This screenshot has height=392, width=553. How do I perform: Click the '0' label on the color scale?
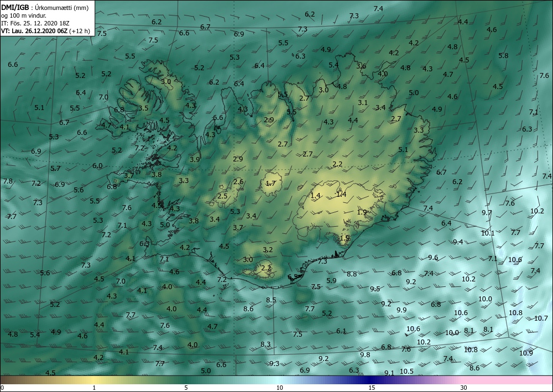2,388
